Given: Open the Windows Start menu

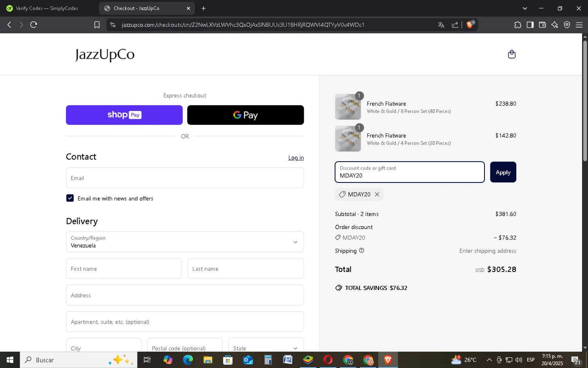Looking at the screenshot, I should (x=10, y=360).
